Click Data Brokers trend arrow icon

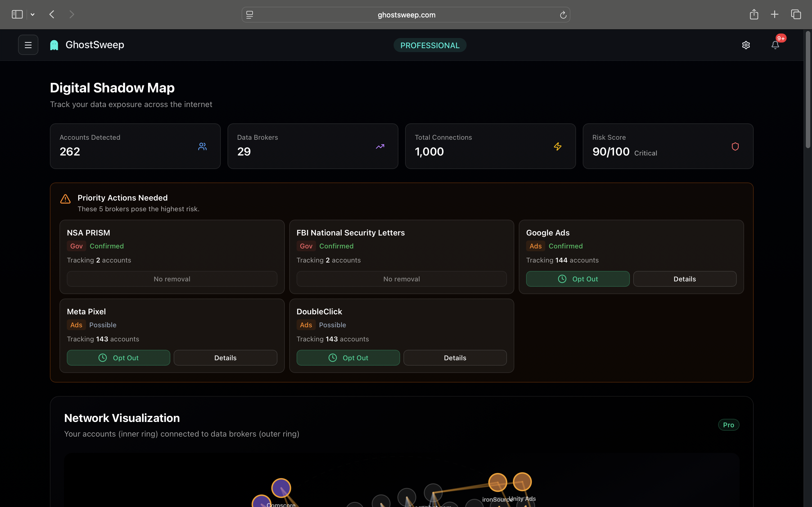(x=380, y=146)
